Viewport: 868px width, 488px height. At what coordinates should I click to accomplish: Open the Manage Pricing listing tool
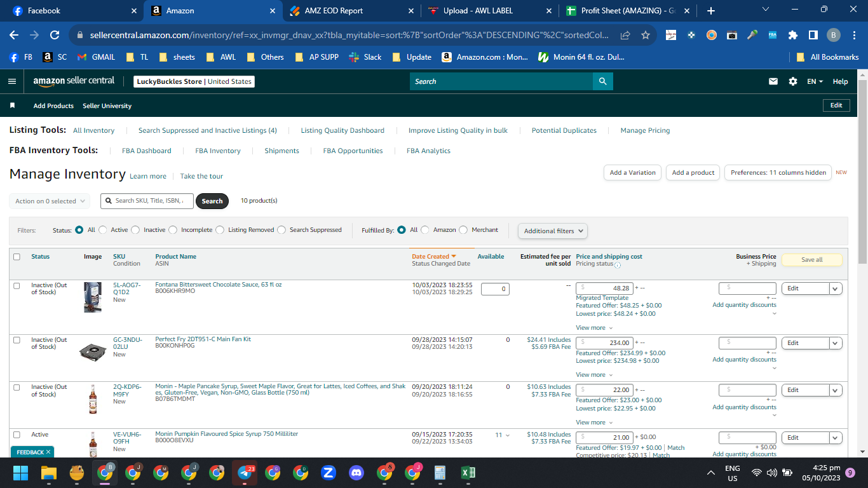click(x=645, y=130)
